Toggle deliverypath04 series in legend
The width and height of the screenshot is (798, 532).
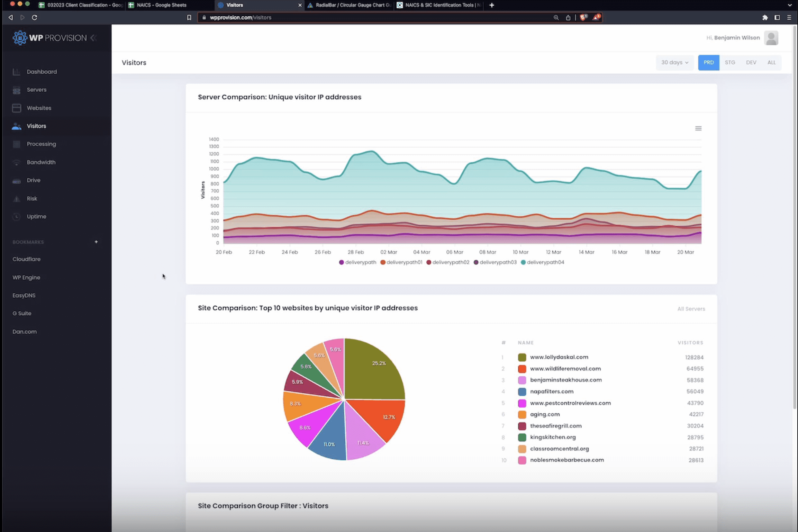point(542,262)
